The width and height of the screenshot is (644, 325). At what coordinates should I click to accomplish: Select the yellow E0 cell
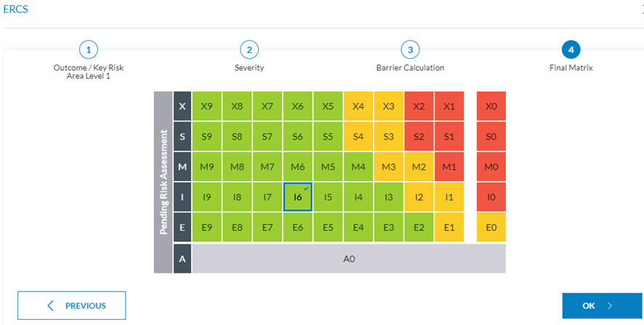[x=491, y=228]
